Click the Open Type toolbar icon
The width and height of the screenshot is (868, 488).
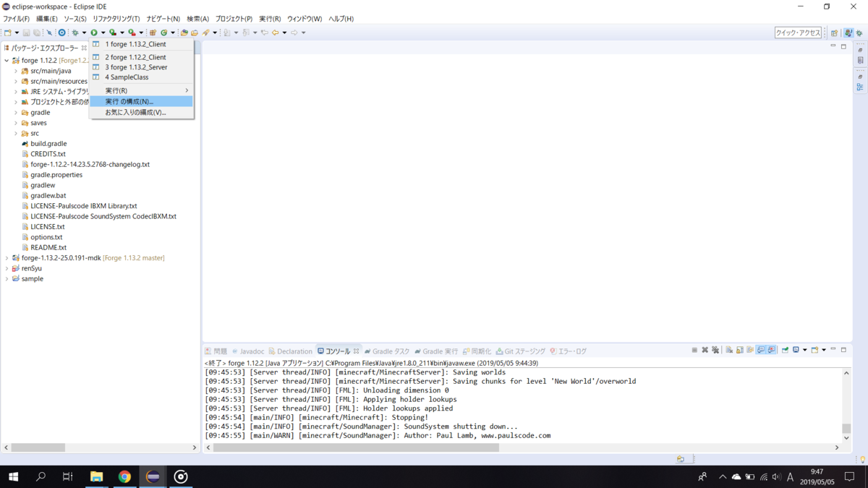click(184, 33)
